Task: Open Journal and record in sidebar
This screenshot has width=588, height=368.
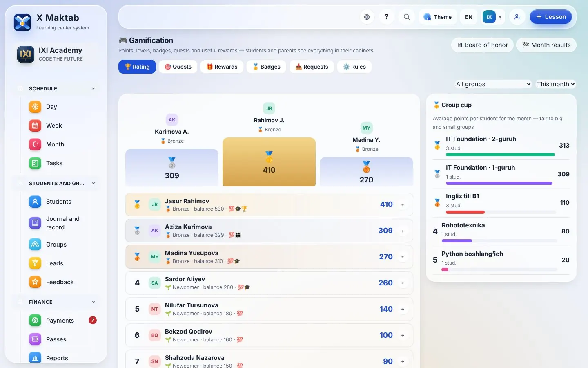Action: (x=60, y=223)
